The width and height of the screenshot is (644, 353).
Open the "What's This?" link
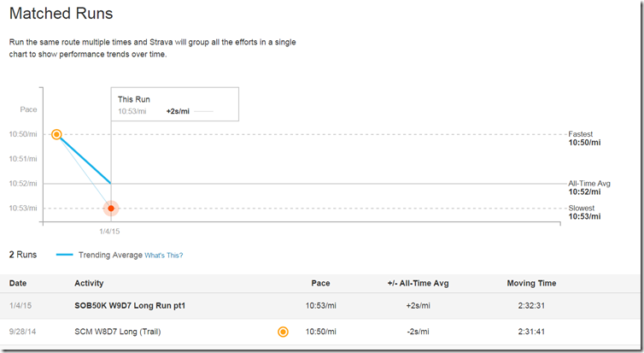pyautogui.click(x=164, y=256)
